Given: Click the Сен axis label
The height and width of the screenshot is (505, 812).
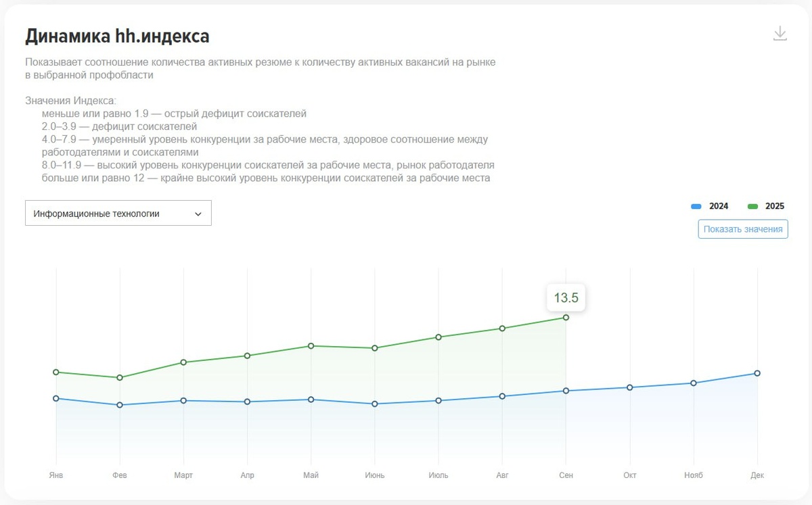Looking at the screenshot, I should [x=566, y=475].
